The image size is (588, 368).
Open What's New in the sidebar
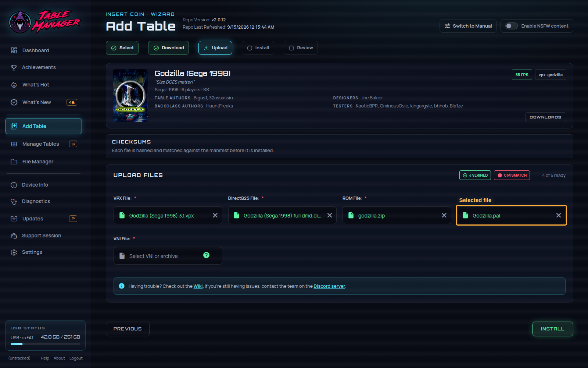[x=43, y=102]
